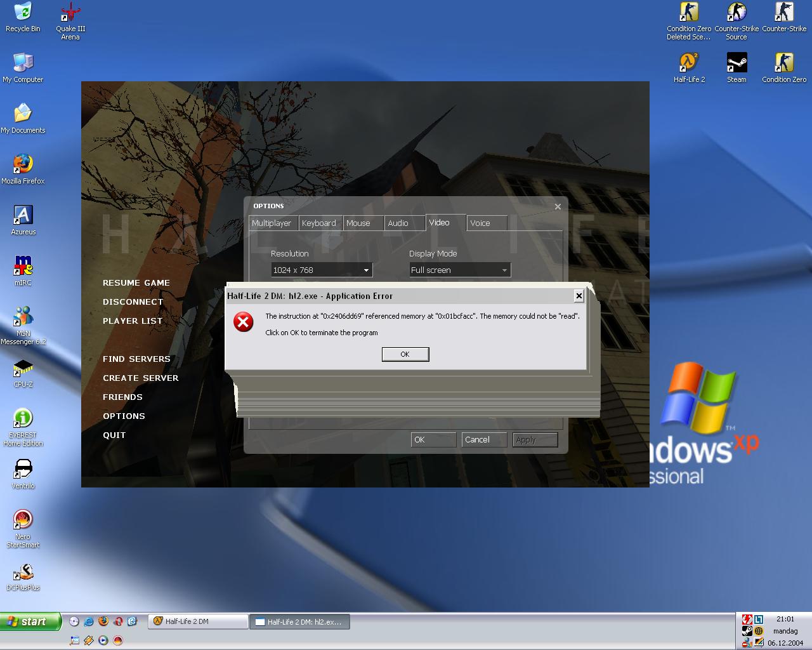
Task: Click QUIT in the game menu
Action: [114, 435]
